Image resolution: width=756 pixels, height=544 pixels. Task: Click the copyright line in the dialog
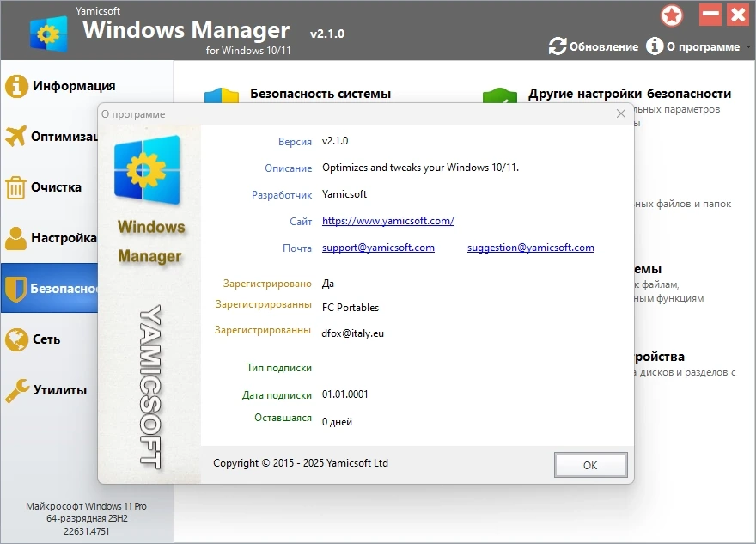click(301, 463)
